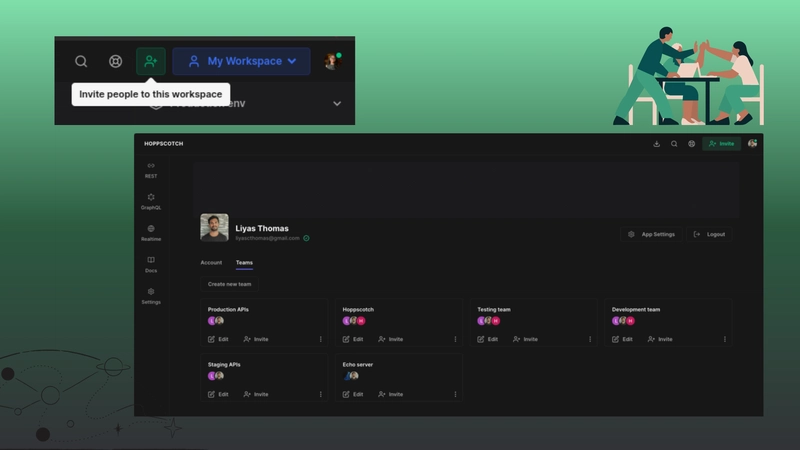Edit the Echo server team
This screenshot has height=450, width=800.
click(353, 394)
